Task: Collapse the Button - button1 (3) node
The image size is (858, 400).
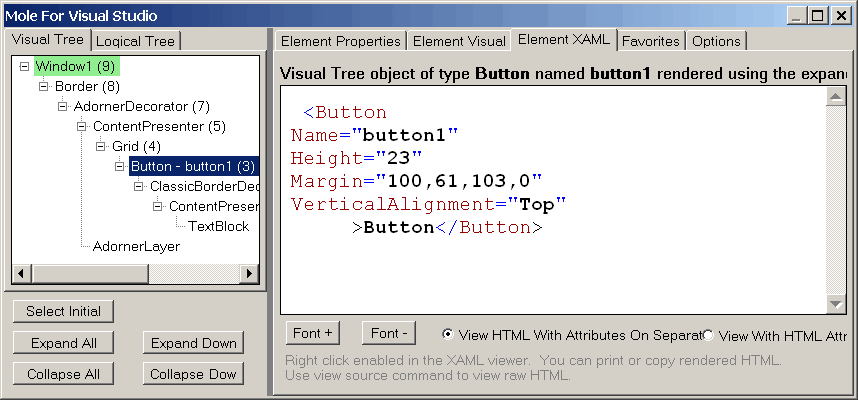Action: (120, 166)
